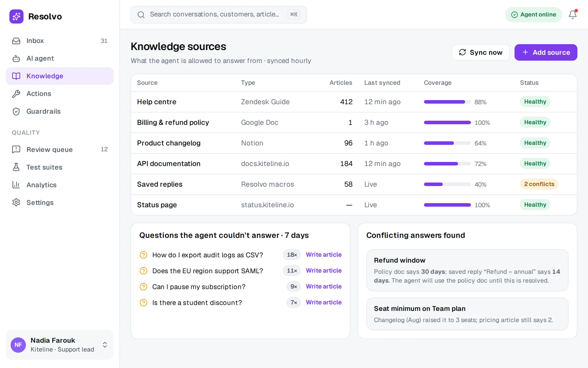Viewport: 588px width, 368px height.
Task: Click the Healthy badge for API documentation
Action: (535, 163)
